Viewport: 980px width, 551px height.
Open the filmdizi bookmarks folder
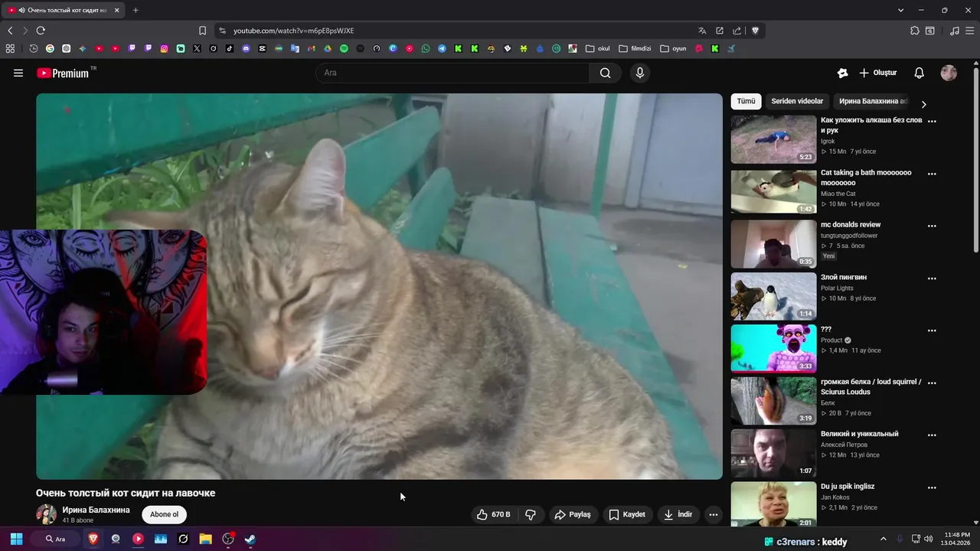pos(635,48)
